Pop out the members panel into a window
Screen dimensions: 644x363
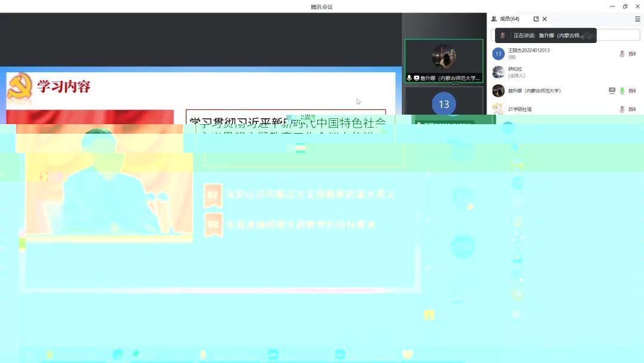(x=536, y=19)
